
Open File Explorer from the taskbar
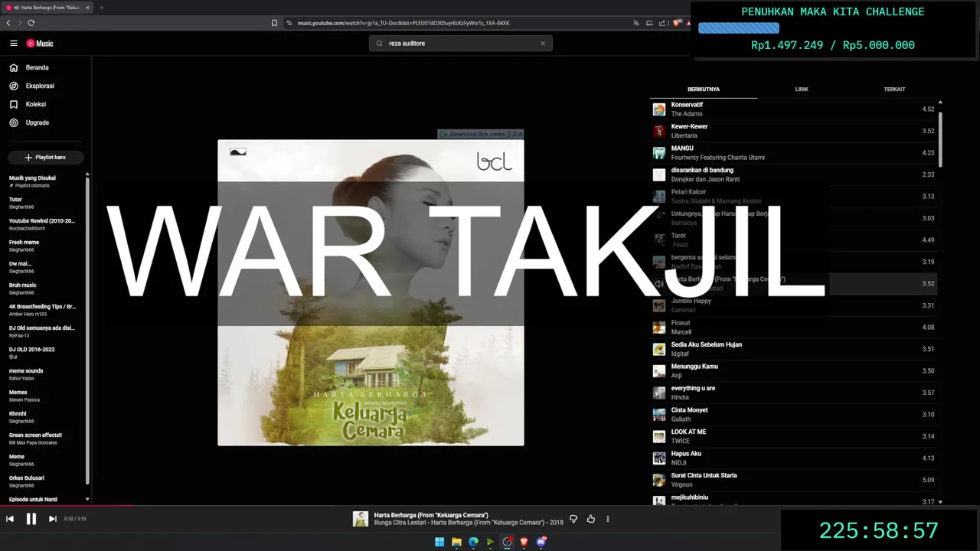456,542
